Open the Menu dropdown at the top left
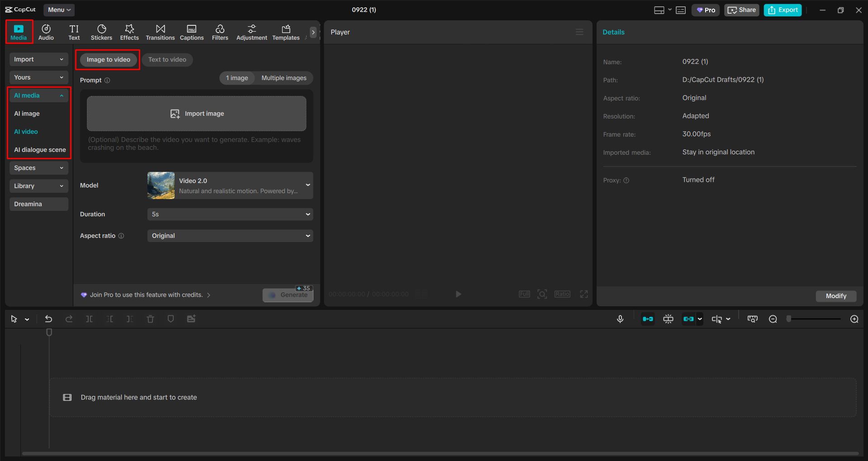 pyautogui.click(x=59, y=10)
